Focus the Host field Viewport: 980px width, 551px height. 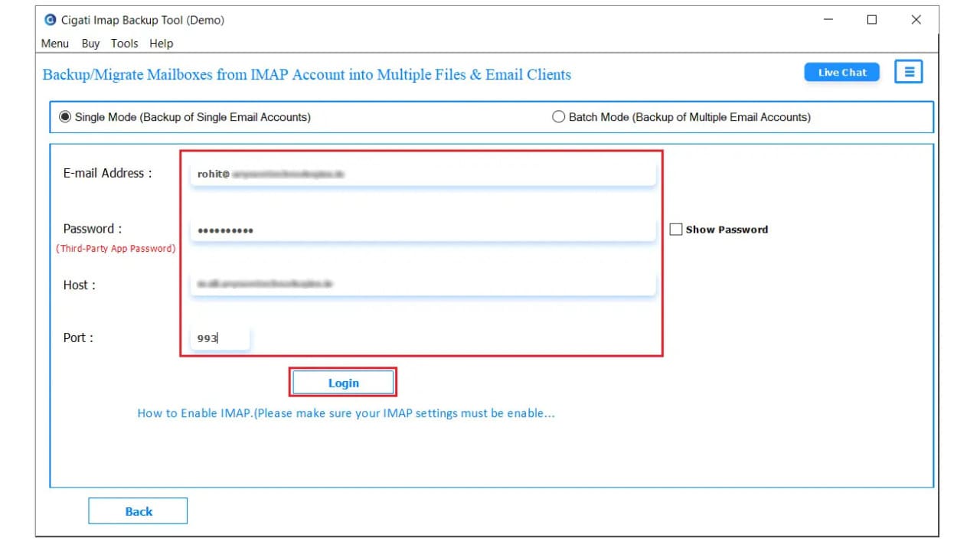[423, 284]
